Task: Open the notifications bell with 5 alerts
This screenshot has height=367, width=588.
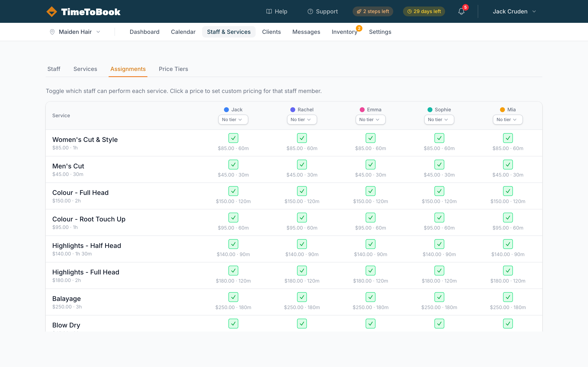Action: pos(461,11)
